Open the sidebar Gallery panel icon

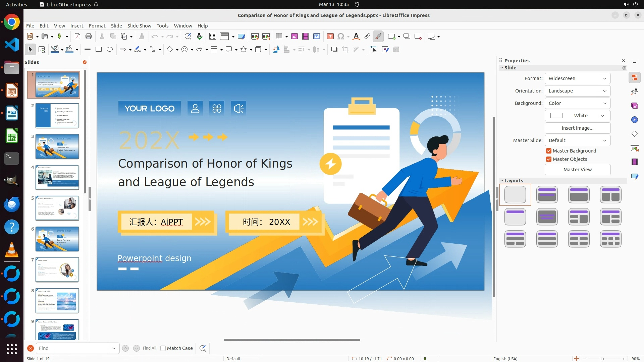[x=634, y=106]
